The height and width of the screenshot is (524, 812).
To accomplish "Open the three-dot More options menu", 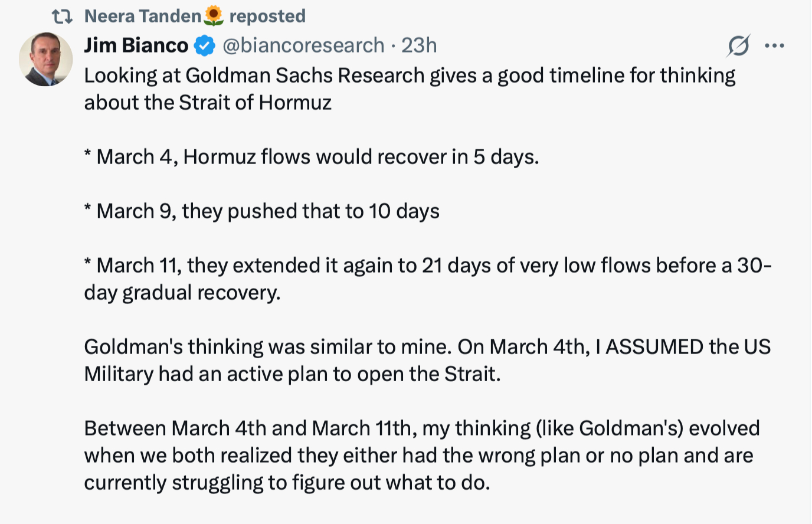I will click(774, 45).
